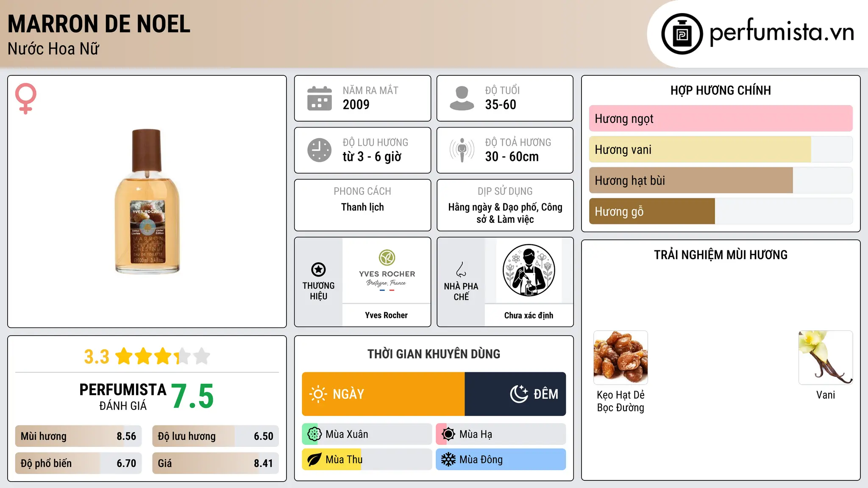Select the NGÀY daytime segment
Image resolution: width=868 pixels, height=488 pixels.
384,394
